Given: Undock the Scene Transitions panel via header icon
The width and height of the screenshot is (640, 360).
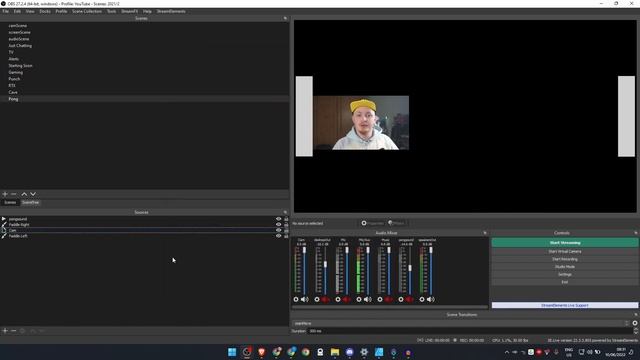Looking at the screenshot, I should coord(636,315).
